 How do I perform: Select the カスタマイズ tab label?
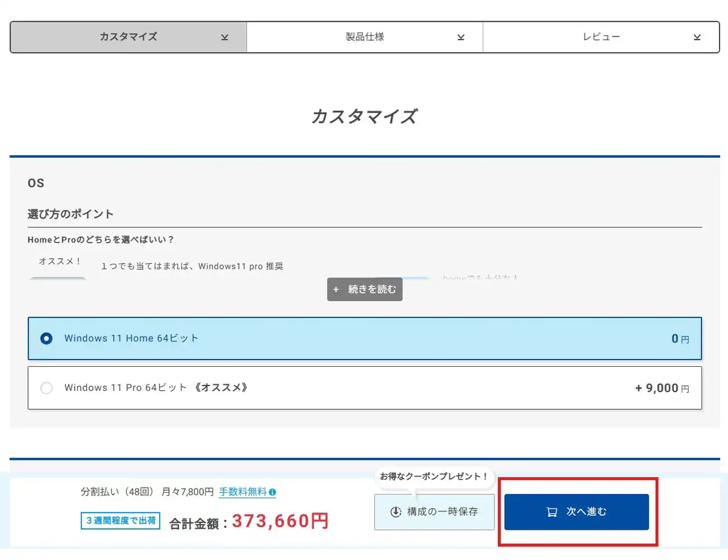(x=128, y=37)
